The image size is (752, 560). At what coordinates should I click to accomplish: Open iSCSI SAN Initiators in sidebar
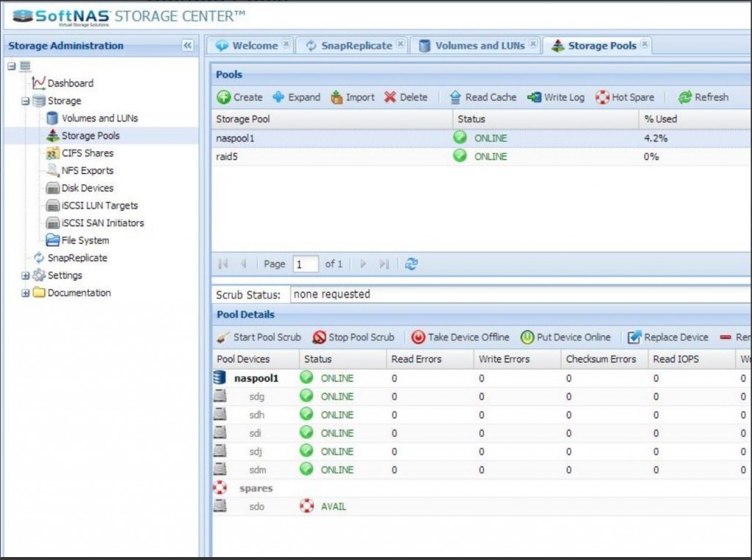point(95,223)
